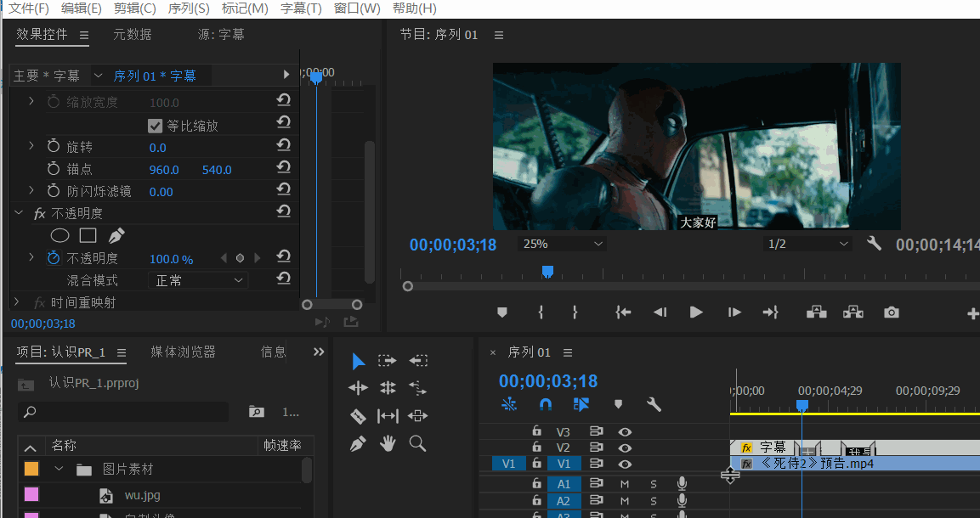Open playback resolution 1/2 dropdown
This screenshot has width=980, height=518.
click(807, 244)
